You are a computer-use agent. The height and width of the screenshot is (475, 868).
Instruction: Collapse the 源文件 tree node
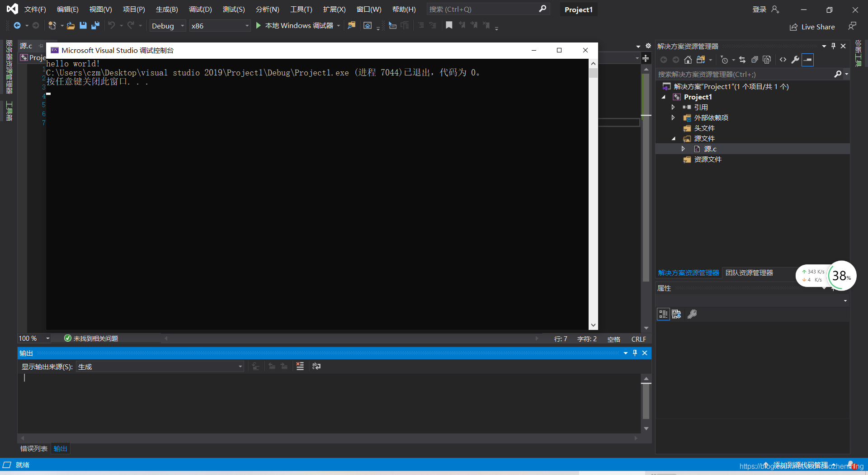point(674,139)
